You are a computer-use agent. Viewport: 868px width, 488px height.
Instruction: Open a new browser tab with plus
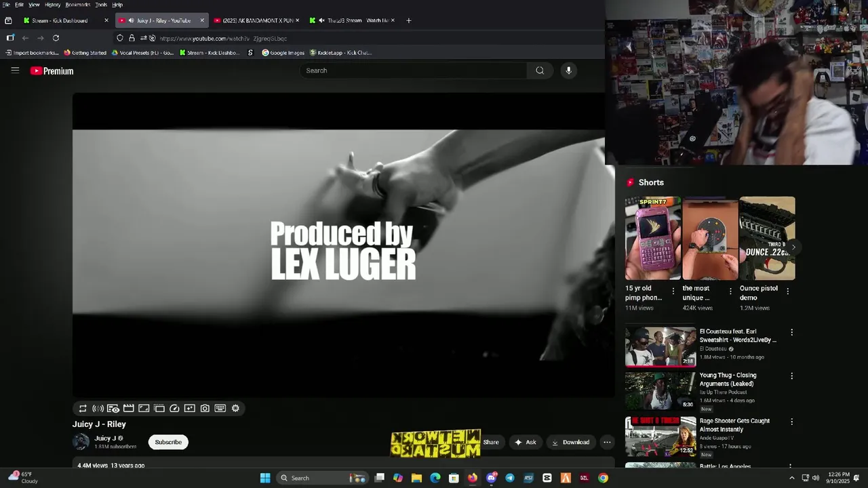coord(408,20)
